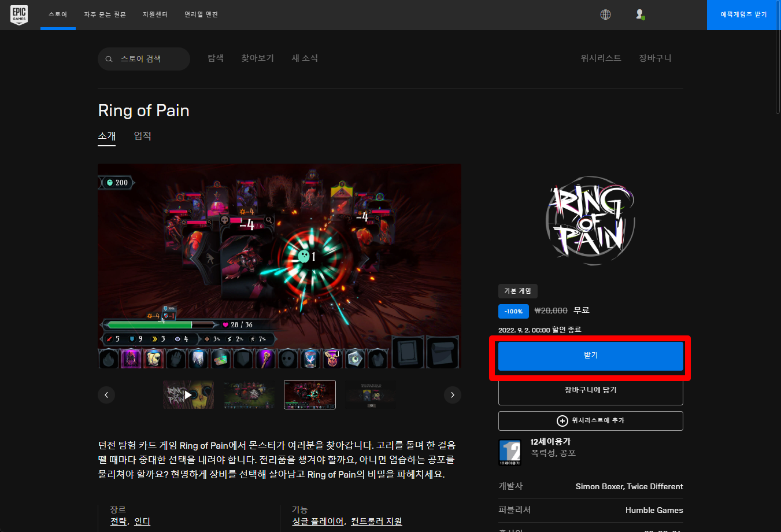Click the Epic Games logo
781x532 pixels.
(19, 14)
